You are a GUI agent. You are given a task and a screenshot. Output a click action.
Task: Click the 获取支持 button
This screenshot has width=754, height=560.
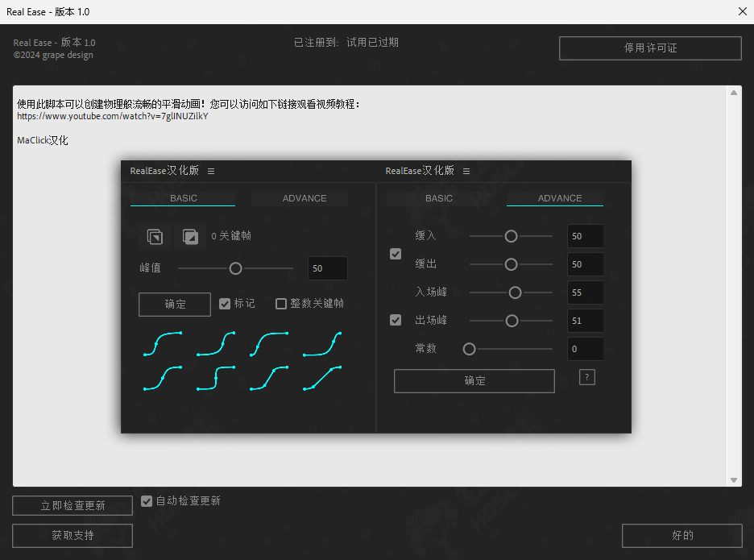[x=72, y=536]
